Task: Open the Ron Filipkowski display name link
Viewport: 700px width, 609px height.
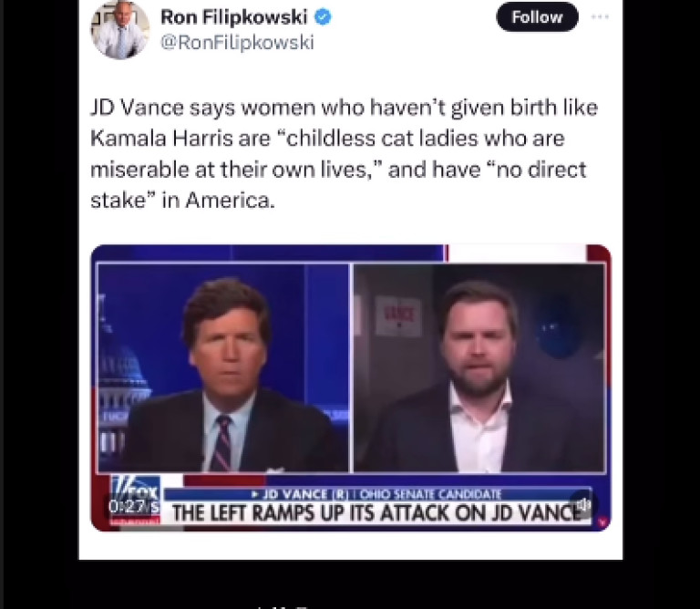Action: (x=234, y=17)
